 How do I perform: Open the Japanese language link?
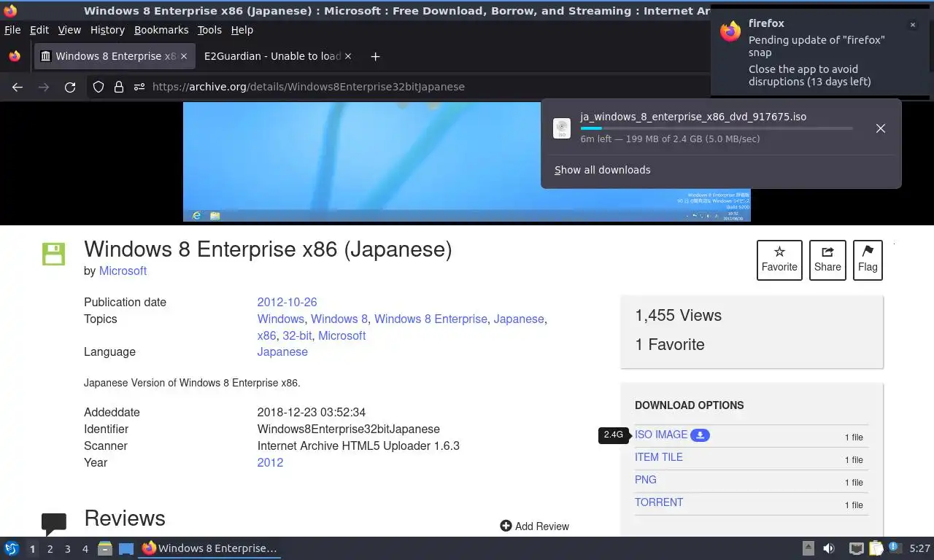click(x=282, y=351)
